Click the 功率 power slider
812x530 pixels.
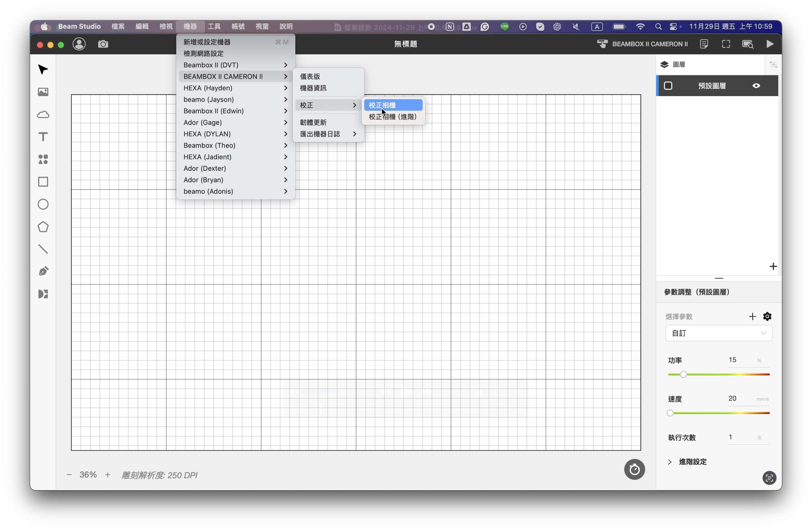pos(719,375)
